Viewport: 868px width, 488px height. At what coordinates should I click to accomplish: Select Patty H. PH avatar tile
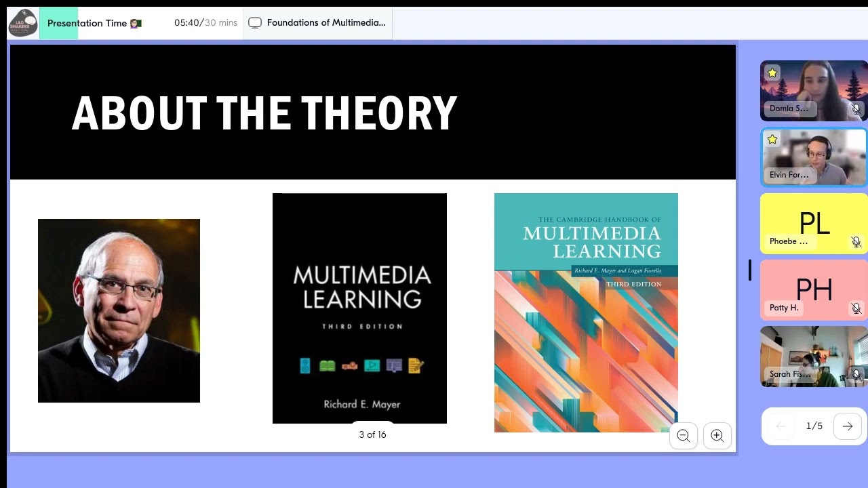pyautogui.click(x=814, y=290)
